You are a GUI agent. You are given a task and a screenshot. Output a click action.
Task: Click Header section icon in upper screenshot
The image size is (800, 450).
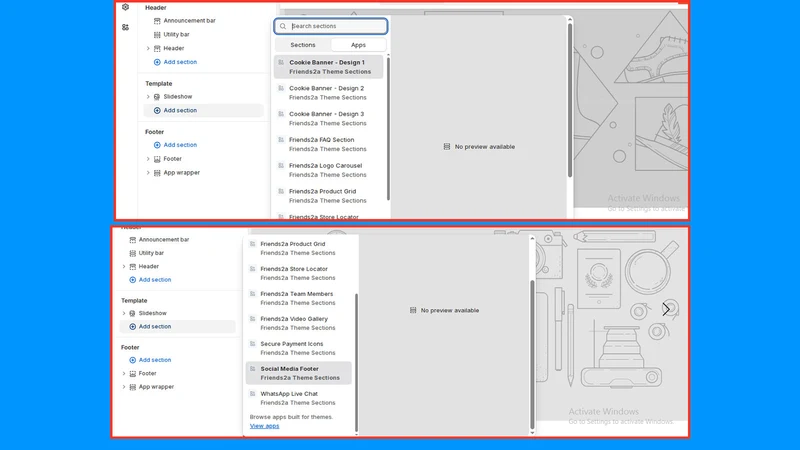click(157, 48)
